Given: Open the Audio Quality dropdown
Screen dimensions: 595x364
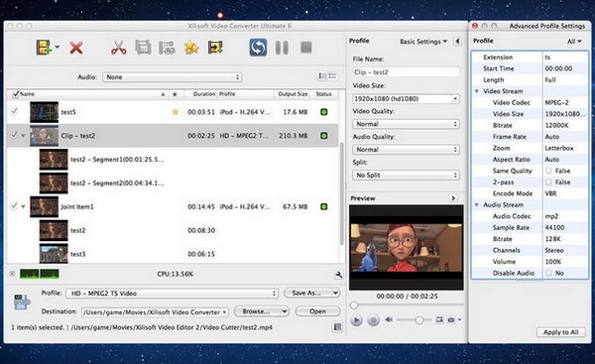Looking at the screenshot, I should click(406, 150).
